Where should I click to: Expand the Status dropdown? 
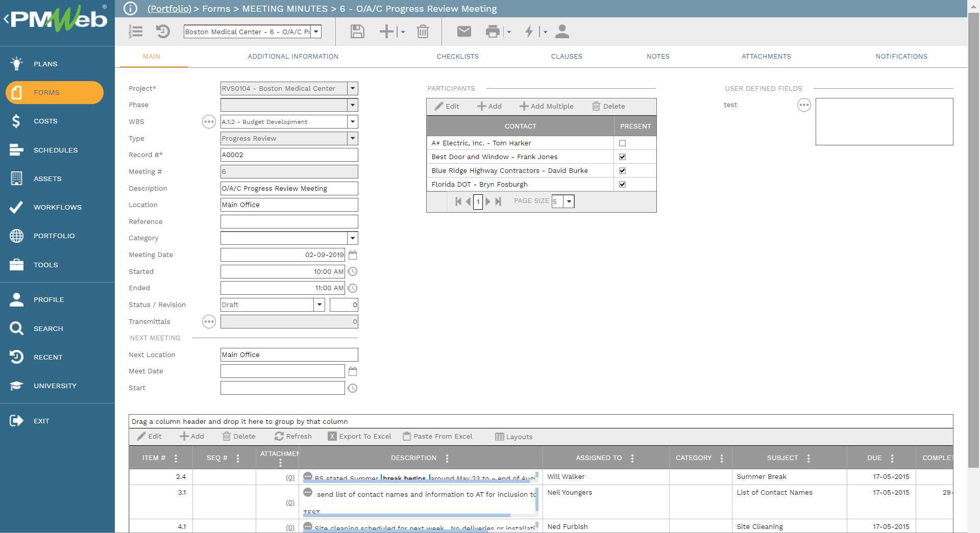319,305
